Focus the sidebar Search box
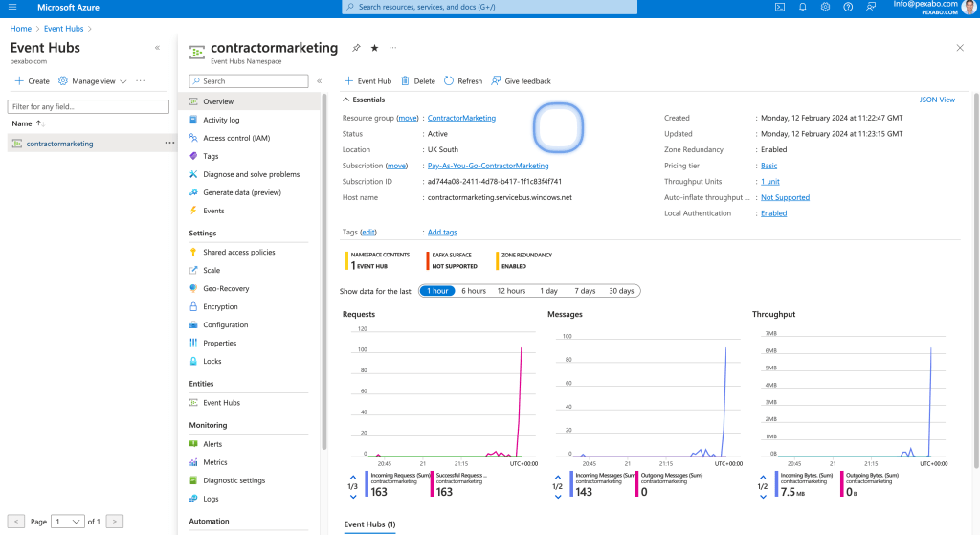 pyautogui.click(x=249, y=81)
